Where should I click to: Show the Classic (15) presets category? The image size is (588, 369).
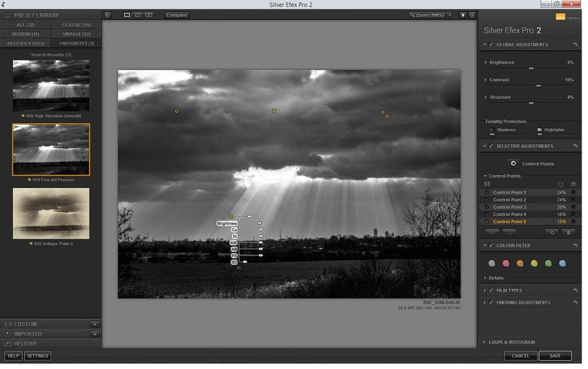point(76,25)
